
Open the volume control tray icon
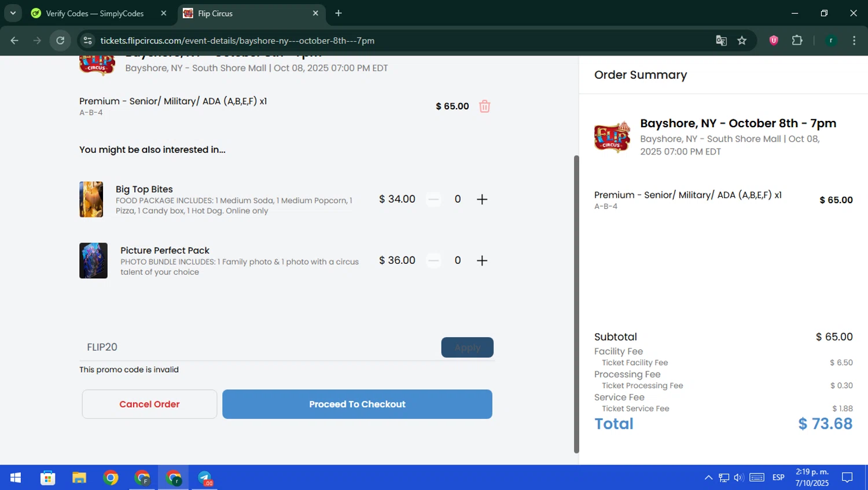click(738, 478)
